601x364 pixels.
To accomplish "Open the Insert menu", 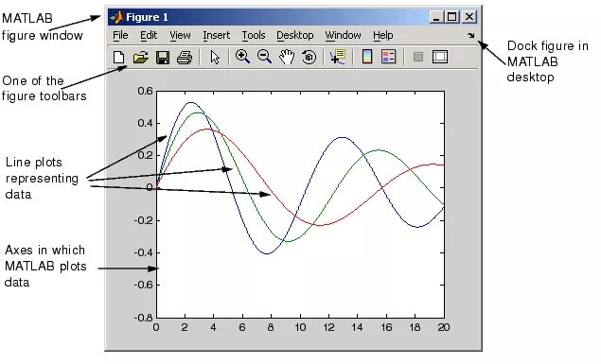I will pos(216,35).
